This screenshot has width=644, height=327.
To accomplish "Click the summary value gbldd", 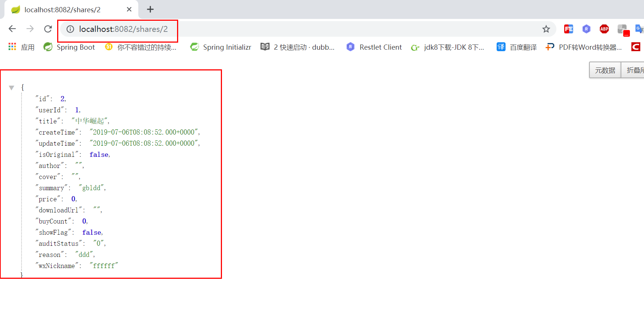I will 91,188.
